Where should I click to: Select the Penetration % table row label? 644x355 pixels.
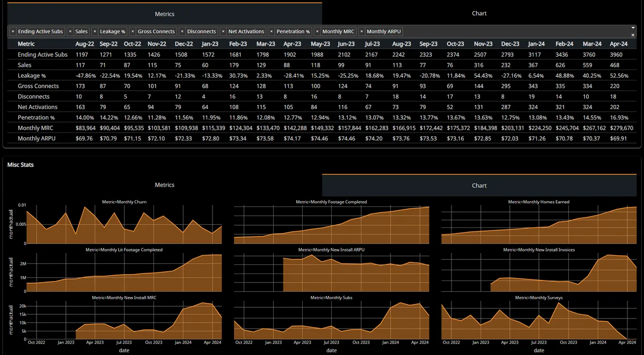[x=36, y=117]
